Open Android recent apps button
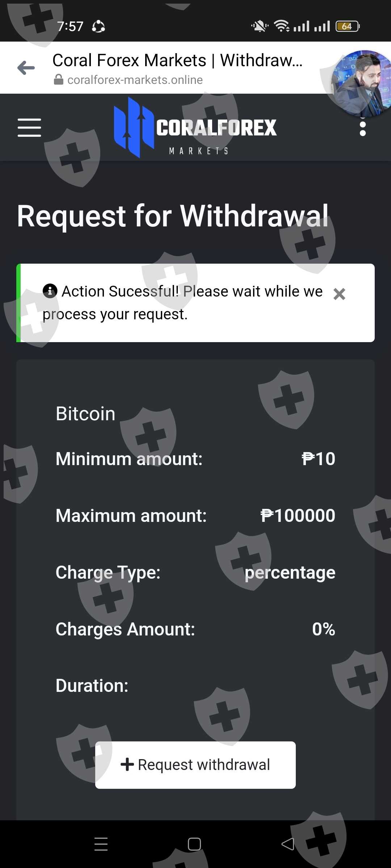Viewport: 391px width, 868px height. pos(101,844)
